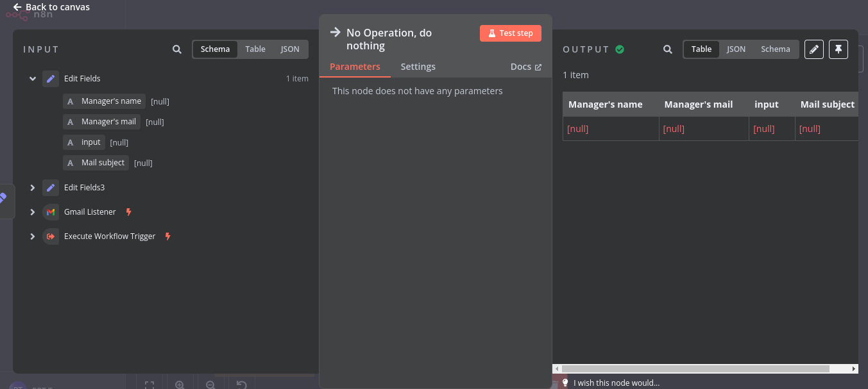
Task: Click the Execute Workflow Trigger node icon
Action: tap(51, 236)
